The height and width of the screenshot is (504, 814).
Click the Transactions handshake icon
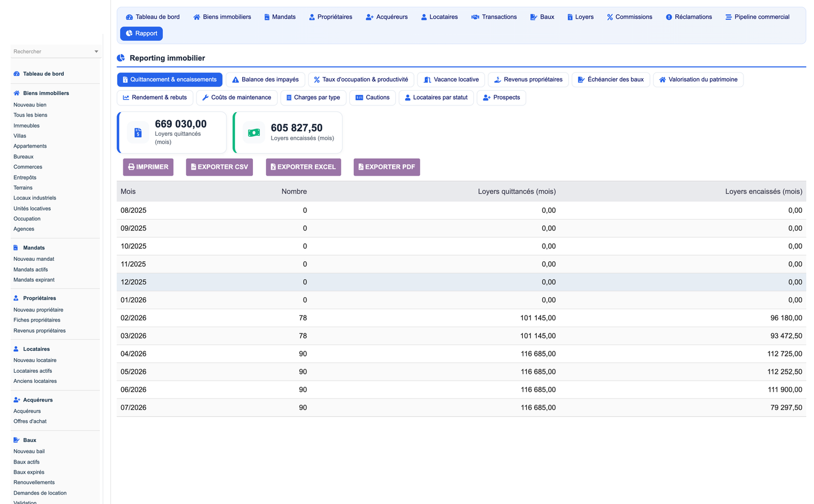pyautogui.click(x=475, y=17)
